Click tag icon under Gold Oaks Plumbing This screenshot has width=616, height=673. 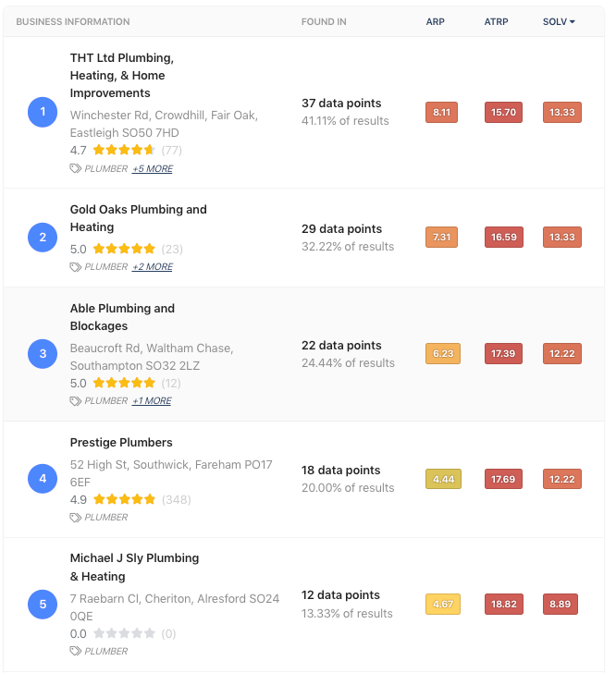[75, 266]
